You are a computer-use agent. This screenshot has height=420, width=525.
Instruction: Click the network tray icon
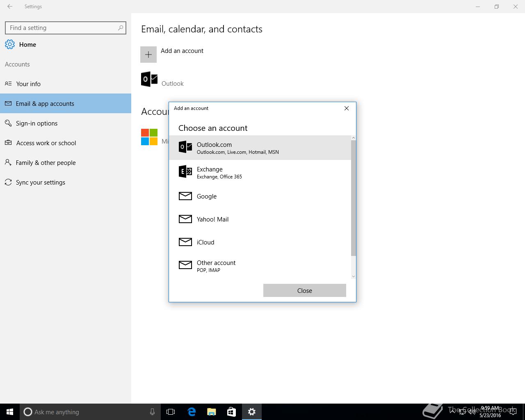[462, 412]
